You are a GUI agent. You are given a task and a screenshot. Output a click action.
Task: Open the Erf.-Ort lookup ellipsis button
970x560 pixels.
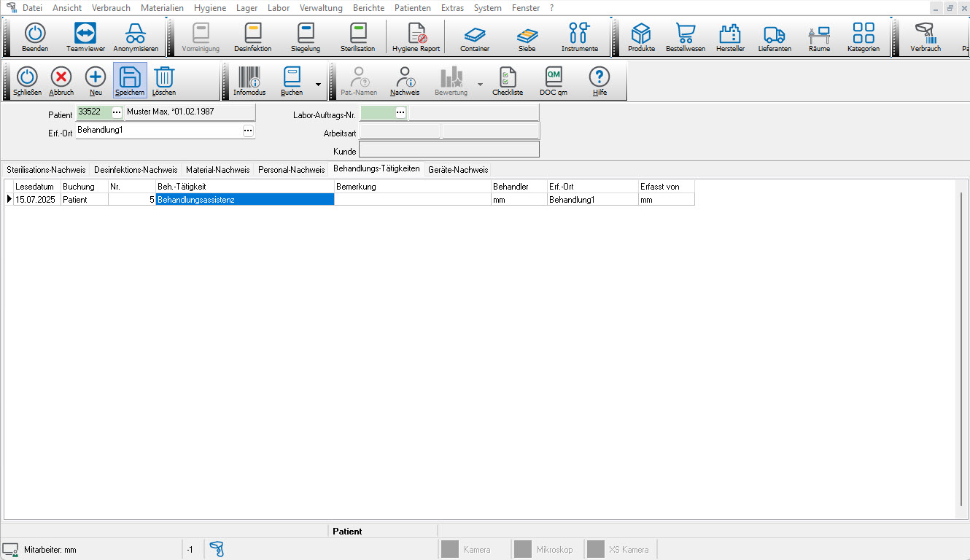(x=248, y=131)
